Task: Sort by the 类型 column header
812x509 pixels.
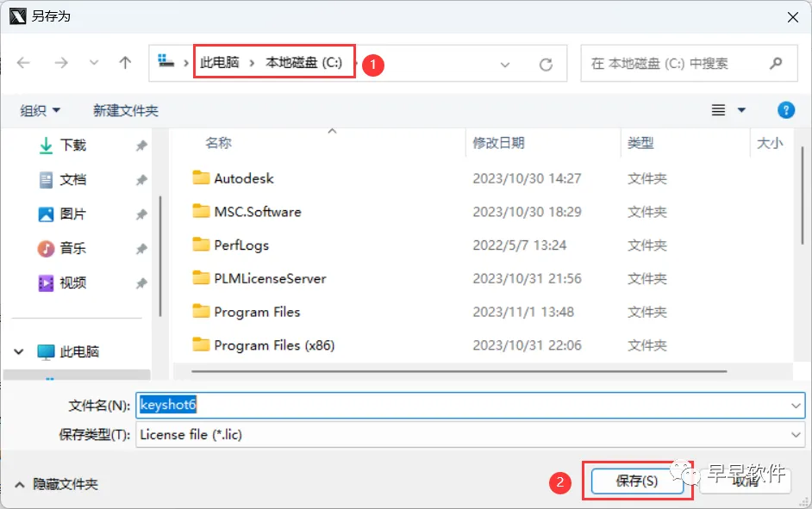Action: [x=640, y=143]
